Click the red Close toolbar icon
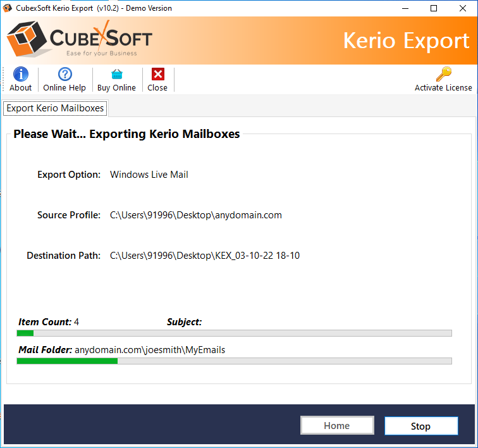 click(158, 74)
